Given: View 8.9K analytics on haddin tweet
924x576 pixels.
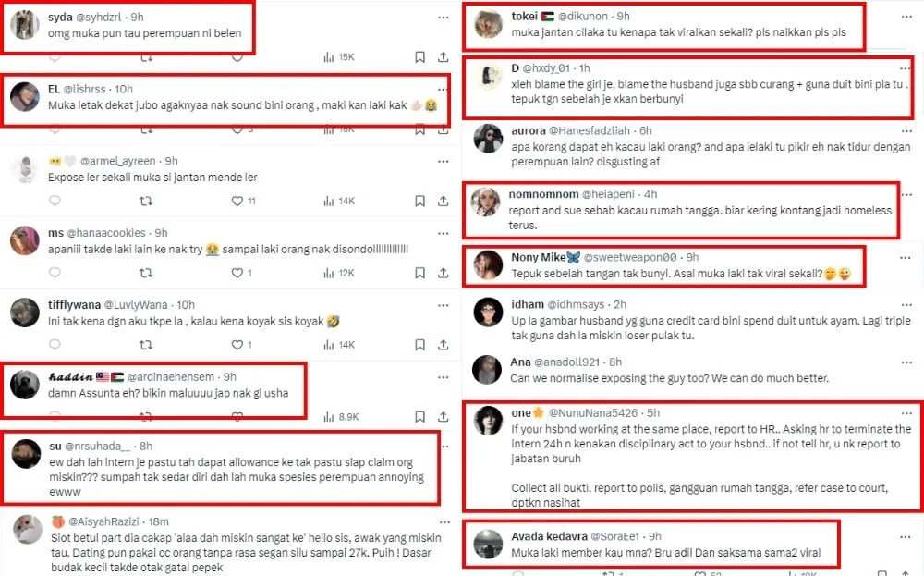Looking at the screenshot, I should (341, 417).
